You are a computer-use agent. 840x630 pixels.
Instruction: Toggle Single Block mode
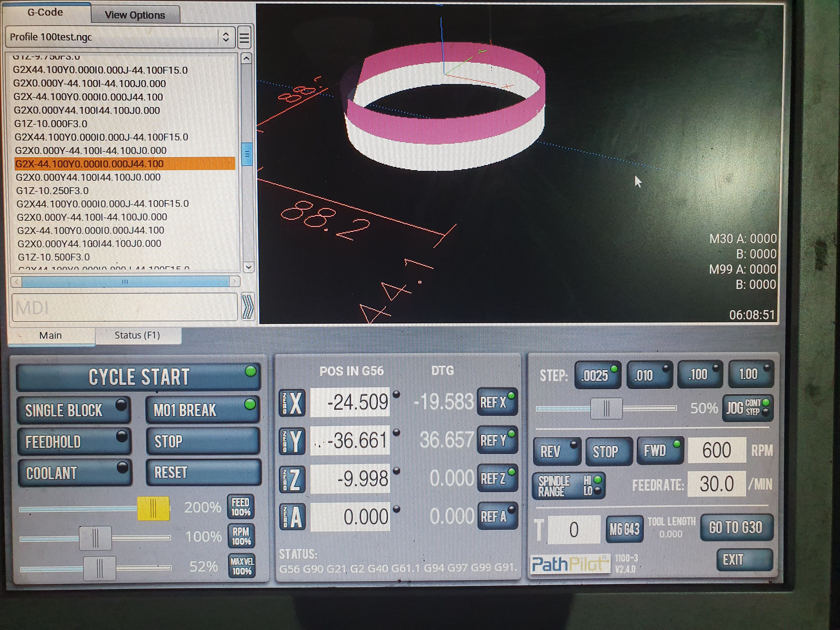pos(74,410)
